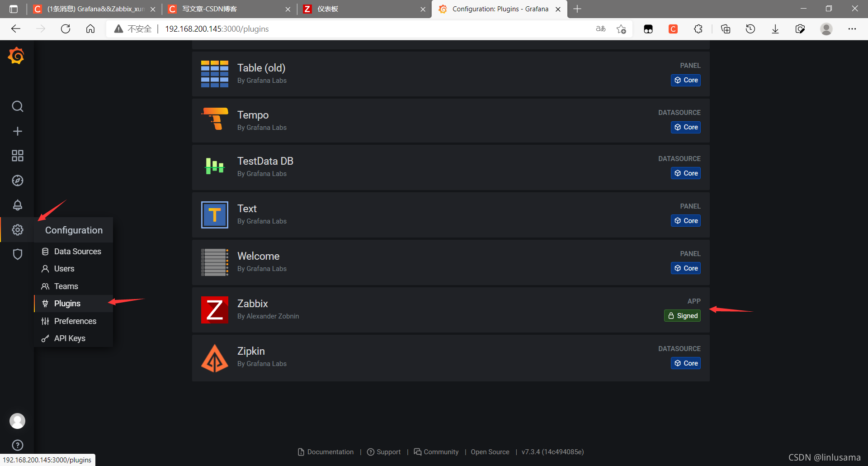Click the user avatar in sidebar

pos(17,421)
